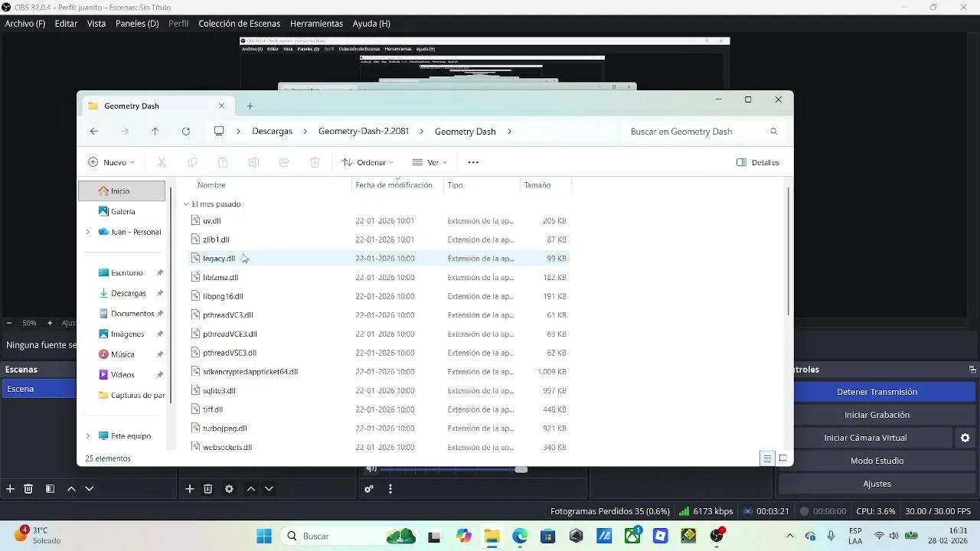980x551 pixels.
Task: Collapse the 'El mes pasado' group
Action: 186,204
